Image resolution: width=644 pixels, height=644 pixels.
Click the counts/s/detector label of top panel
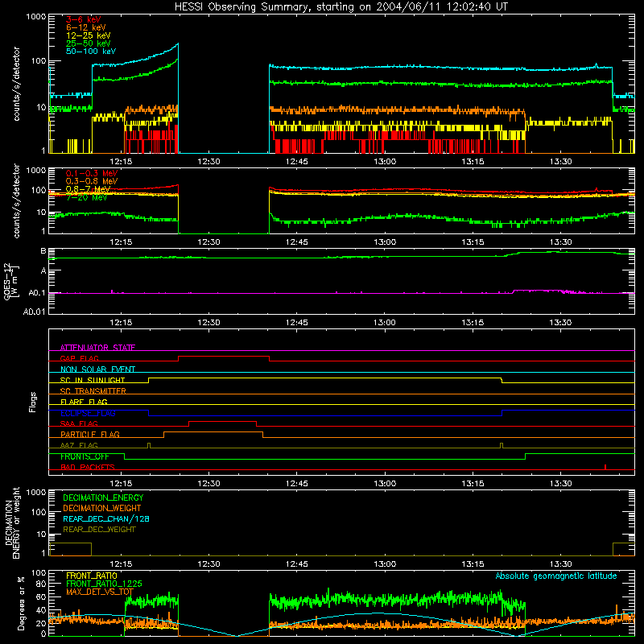pos(16,84)
